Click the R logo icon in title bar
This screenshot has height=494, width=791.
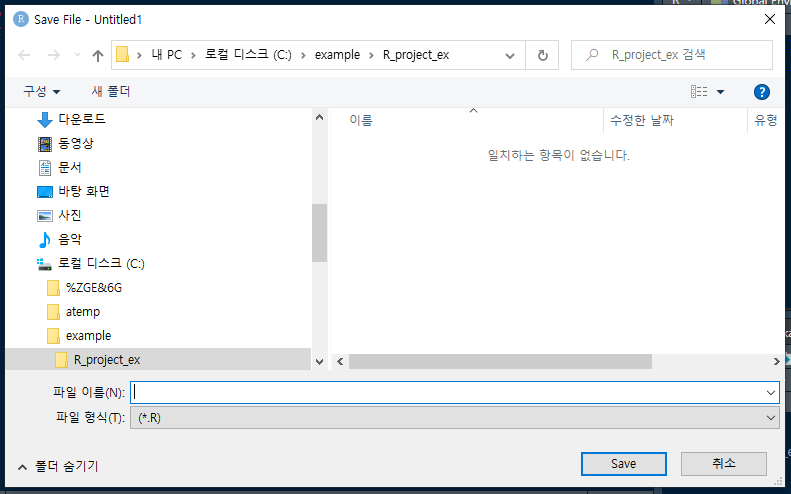coord(21,19)
